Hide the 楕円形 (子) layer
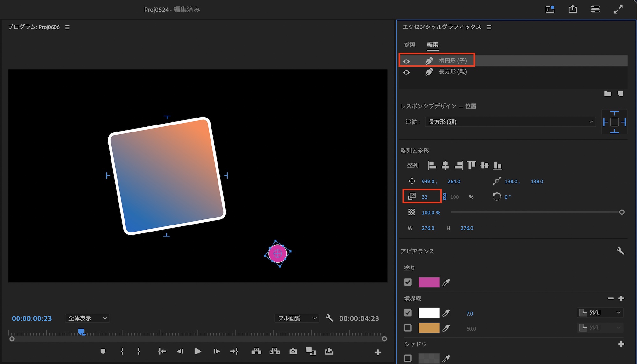 point(406,61)
